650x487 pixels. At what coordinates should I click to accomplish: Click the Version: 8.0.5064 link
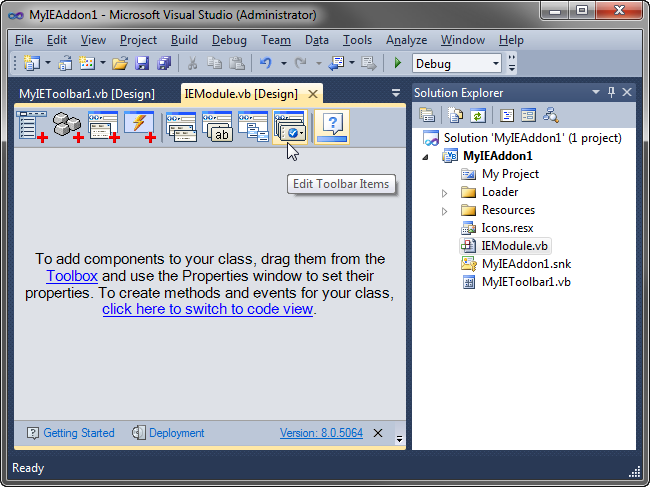coord(321,433)
